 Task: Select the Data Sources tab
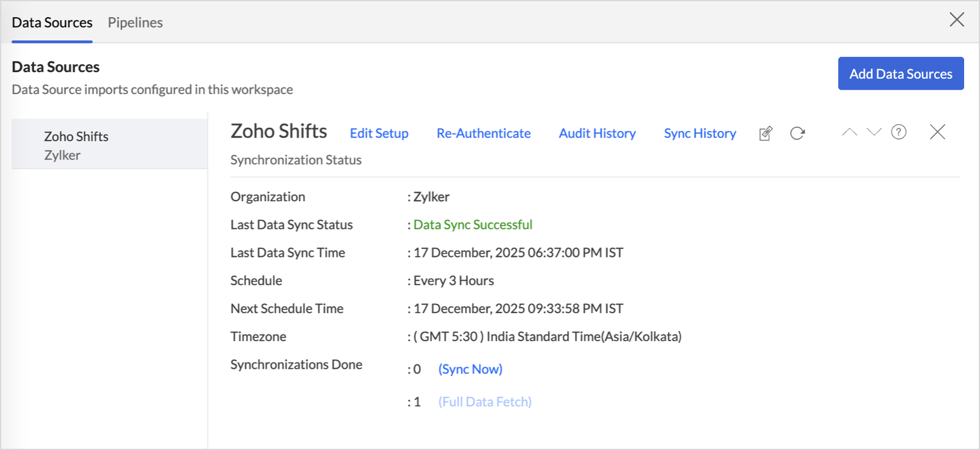coord(52,23)
